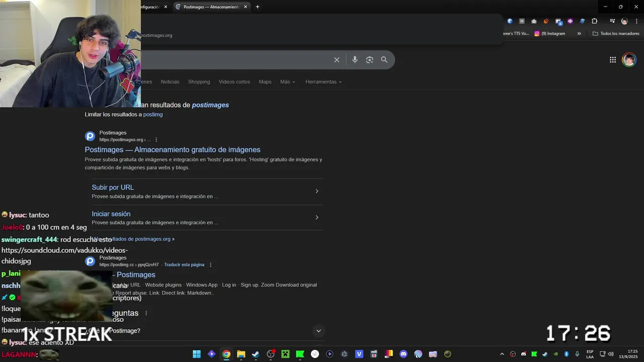Open the Google account avatar on the page

point(629,60)
